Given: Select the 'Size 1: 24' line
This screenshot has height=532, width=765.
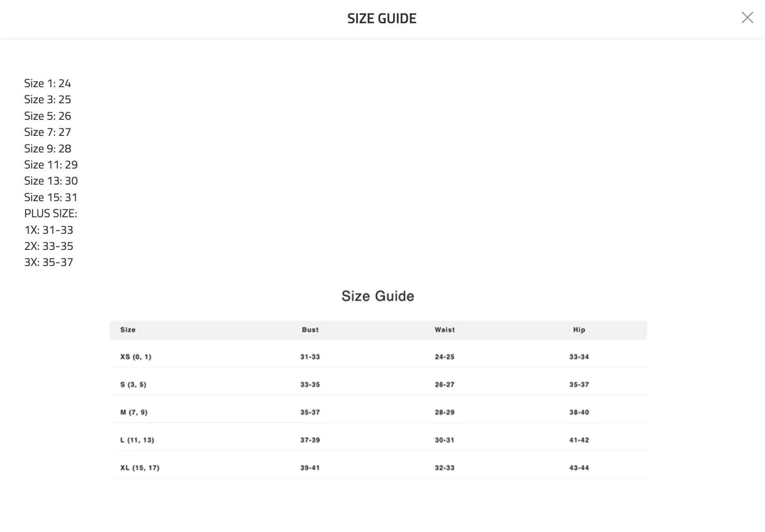Looking at the screenshot, I should (47, 84).
